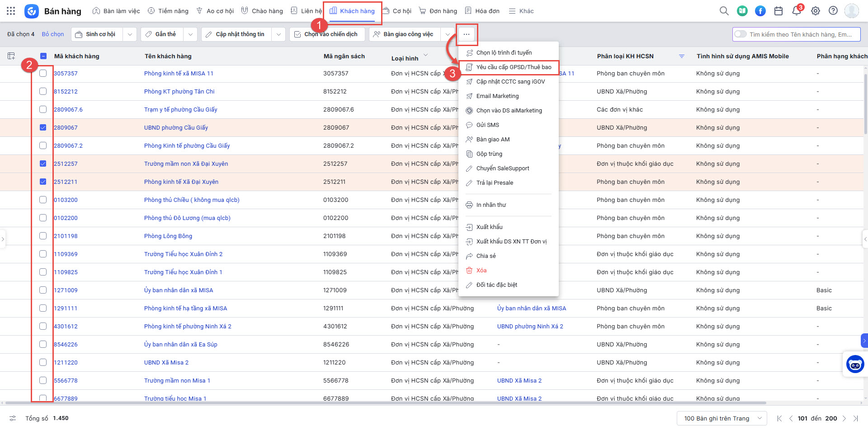Open the table column settings icon
Image resolution: width=868 pixels, height=430 pixels.
coord(11,56)
